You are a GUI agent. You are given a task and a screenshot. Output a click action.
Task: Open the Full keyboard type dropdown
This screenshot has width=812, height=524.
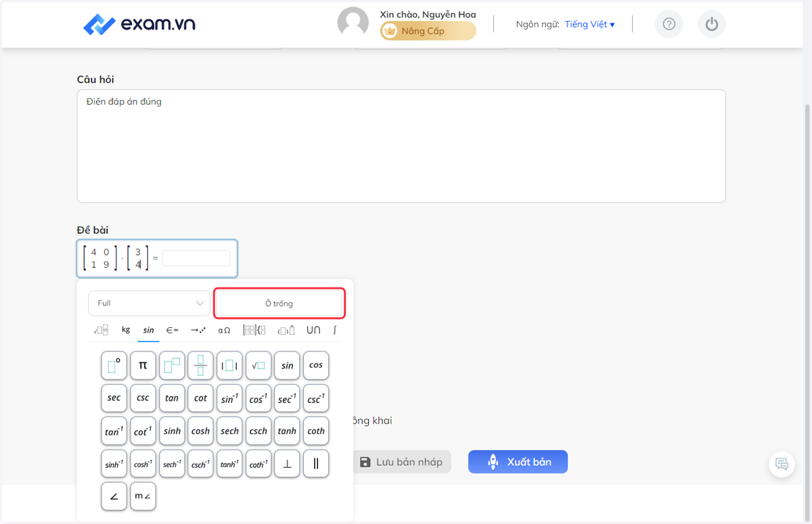pyautogui.click(x=149, y=303)
